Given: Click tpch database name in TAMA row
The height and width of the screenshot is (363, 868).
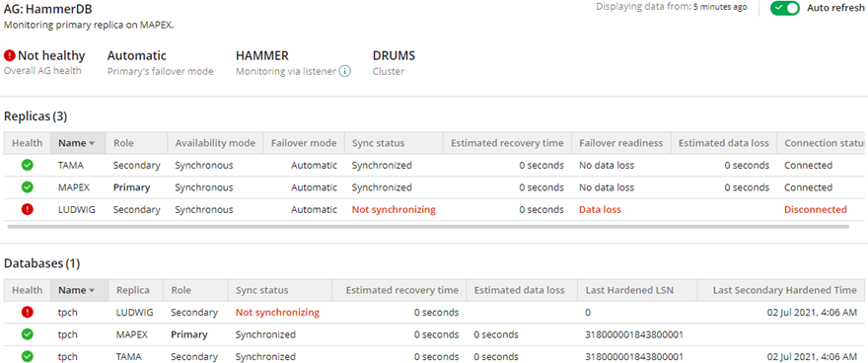Looking at the screenshot, I should click(x=67, y=356).
